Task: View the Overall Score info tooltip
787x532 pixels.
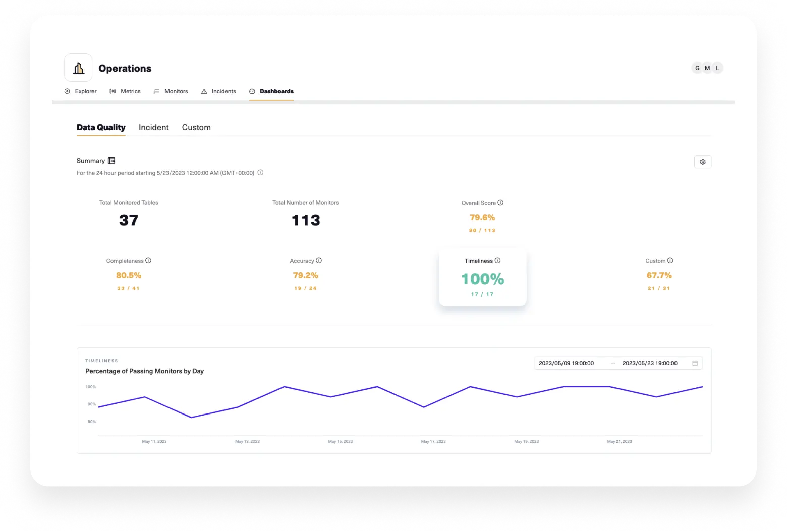Action: point(500,202)
